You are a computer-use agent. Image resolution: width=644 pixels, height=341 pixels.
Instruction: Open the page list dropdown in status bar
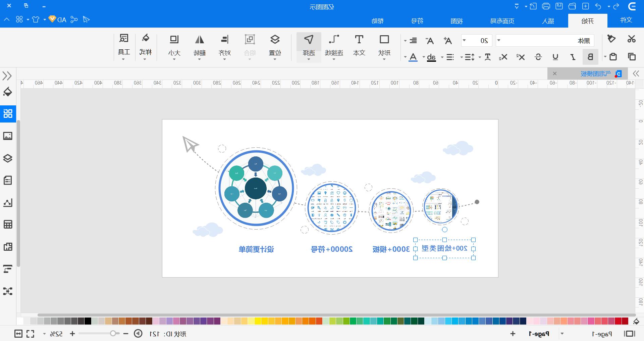(562, 334)
